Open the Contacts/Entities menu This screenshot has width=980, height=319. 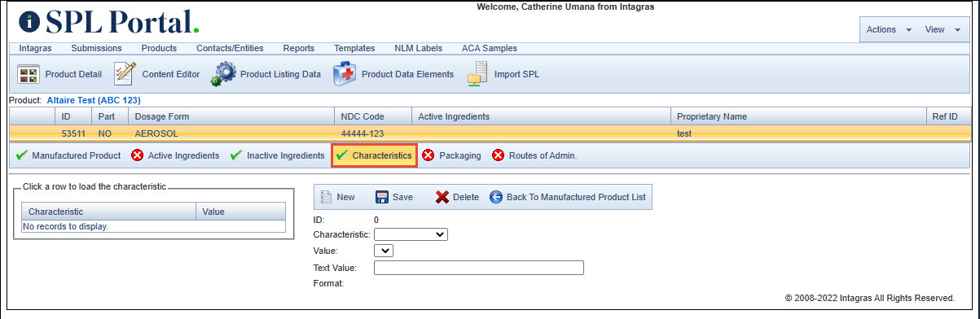(x=230, y=48)
